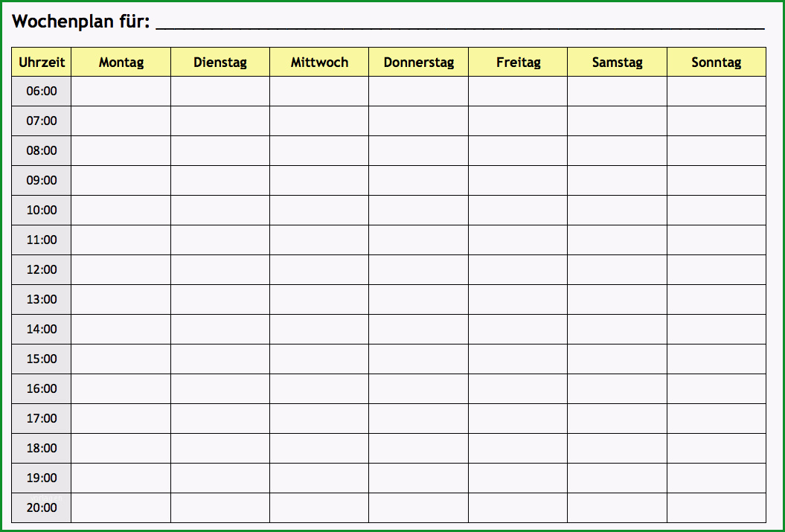The height and width of the screenshot is (532, 785).
Task: Click the Montag cell at 08:00
Action: [121, 150]
